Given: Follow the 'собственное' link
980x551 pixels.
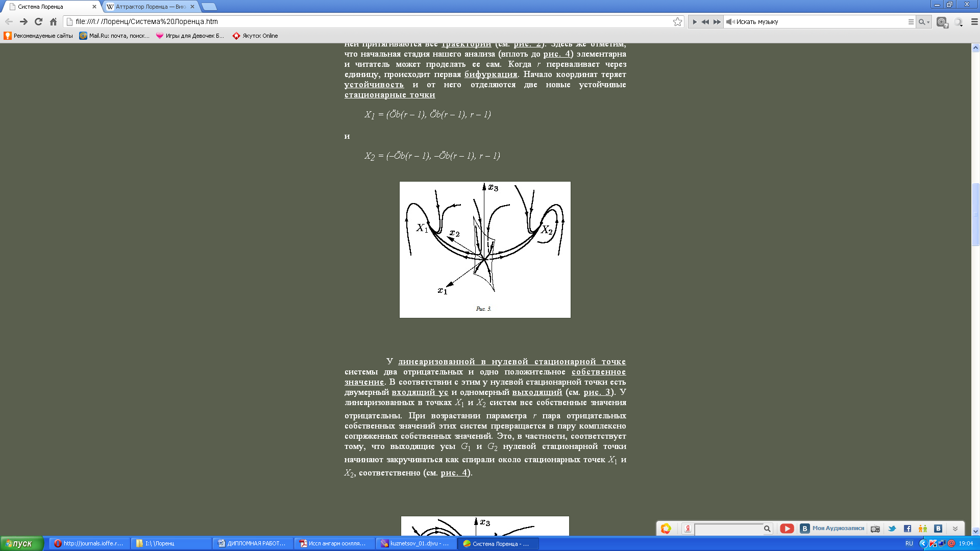Looking at the screenshot, I should pos(599,372).
